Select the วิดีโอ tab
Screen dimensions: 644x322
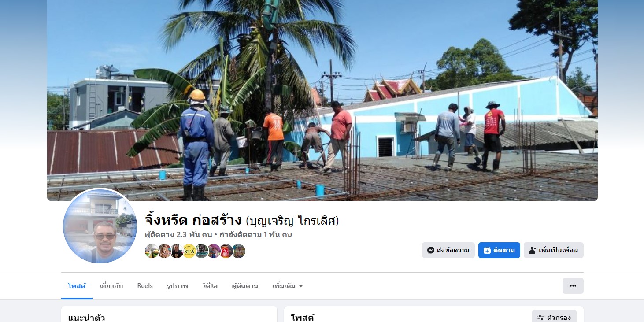(210, 286)
